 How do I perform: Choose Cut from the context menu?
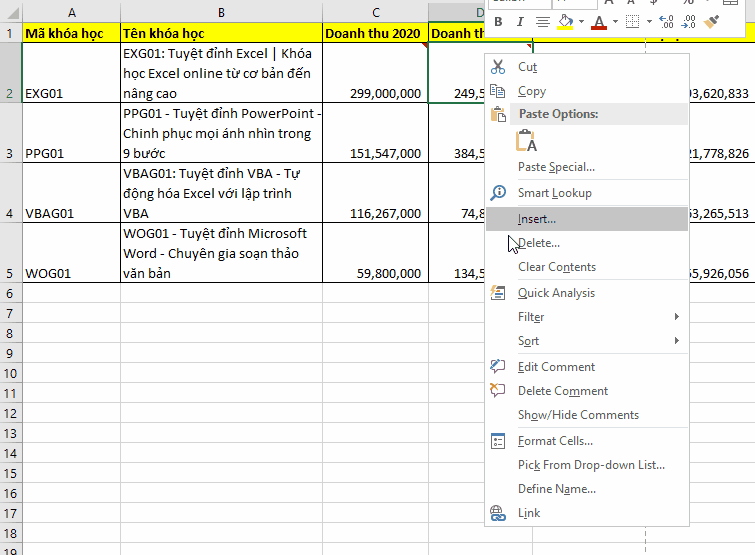[527, 67]
